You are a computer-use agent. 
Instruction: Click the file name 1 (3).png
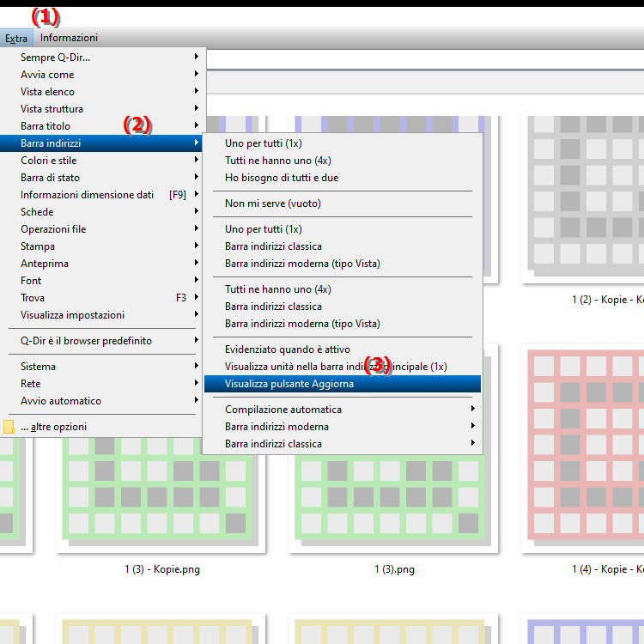(394, 569)
